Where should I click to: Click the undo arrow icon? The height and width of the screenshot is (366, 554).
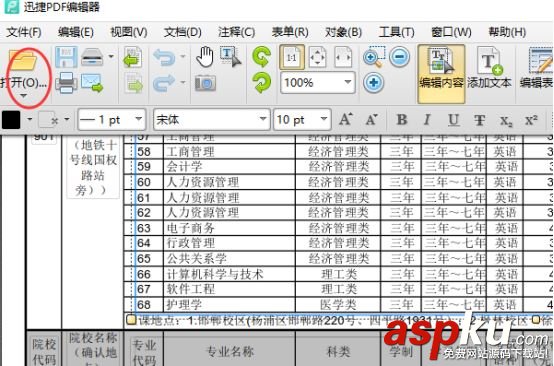(164, 57)
